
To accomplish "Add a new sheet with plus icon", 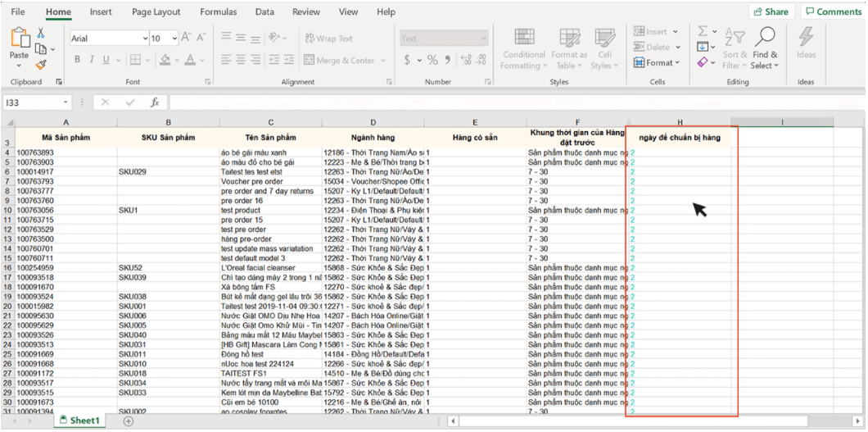I will (x=128, y=421).
